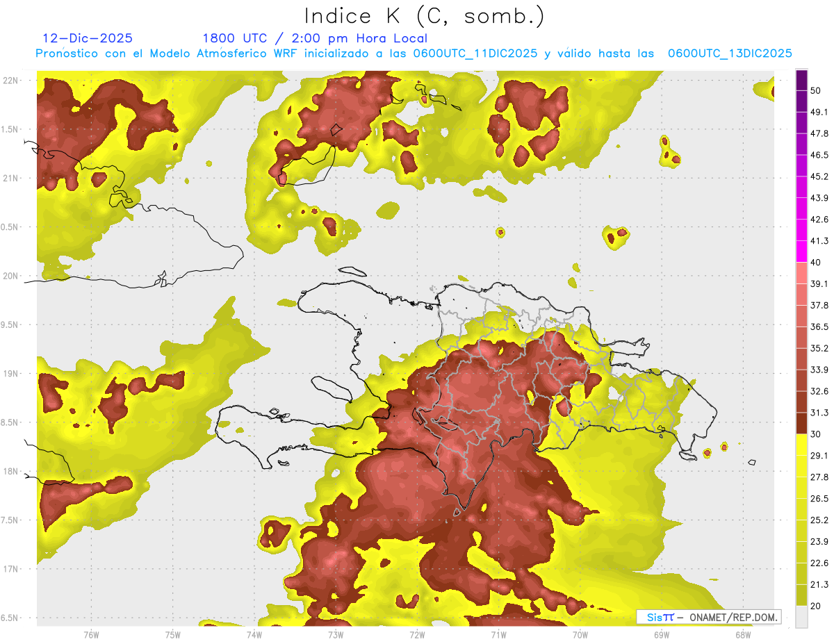Select the 76W longitude label
The height and width of the screenshot is (644, 834).
(x=91, y=634)
